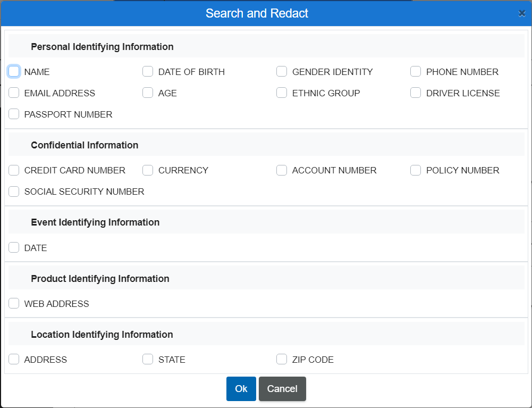Screen dimensions: 532x408
Task: Enable ACCOUNT NUMBER checkbox
Action: [x=282, y=170]
